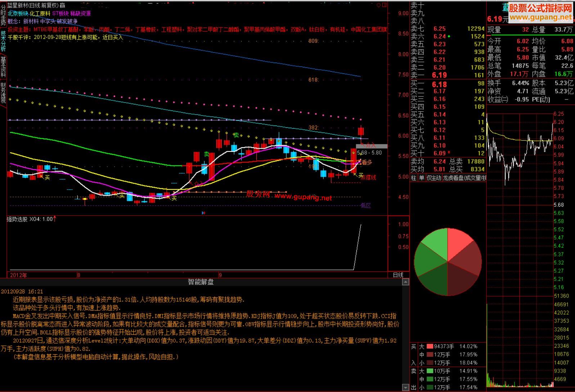Screen dimensions: 575x392
Task: Click the diamond icon above the K-line chart
Action: click(379, 5)
